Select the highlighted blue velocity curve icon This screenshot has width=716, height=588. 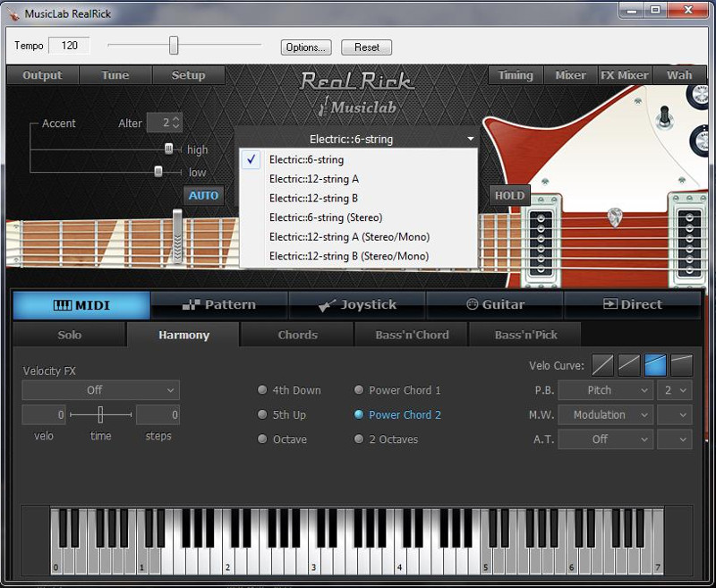tap(655, 365)
